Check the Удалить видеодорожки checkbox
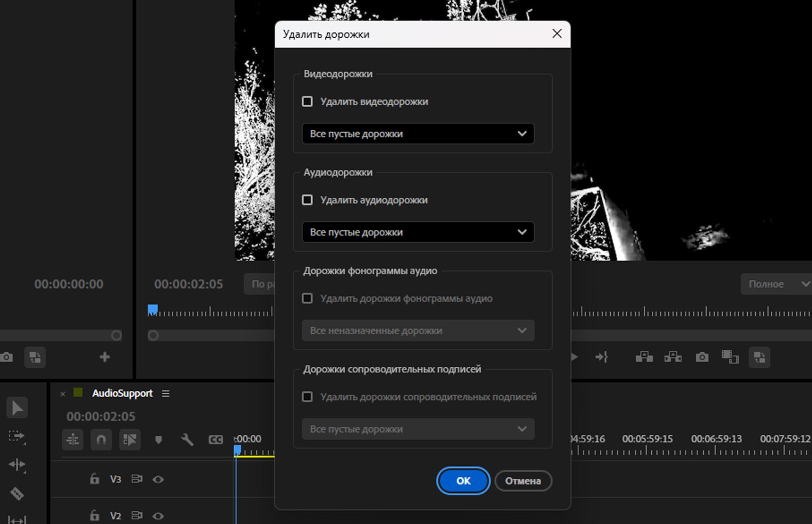Image resolution: width=812 pixels, height=524 pixels. pos(307,101)
